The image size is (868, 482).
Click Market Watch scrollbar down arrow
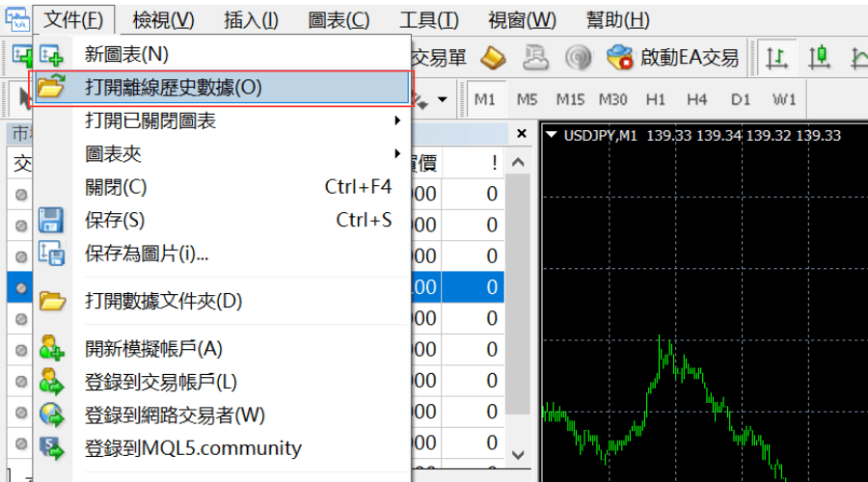point(518,455)
